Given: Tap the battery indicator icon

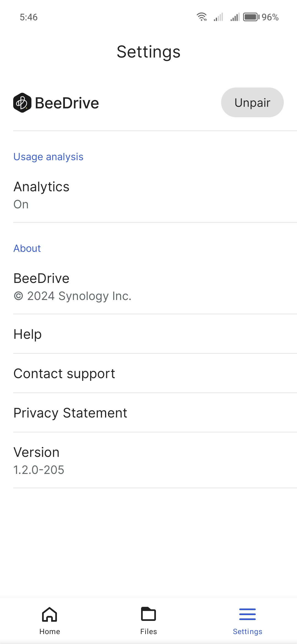Looking at the screenshot, I should pyautogui.click(x=251, y=17).
